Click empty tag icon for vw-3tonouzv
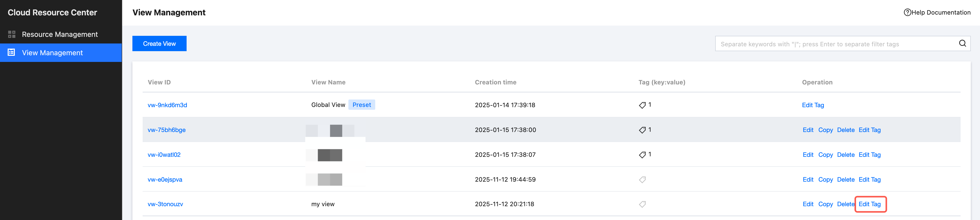The width and height of the screenshot is (980, 220). tap(642, 204)
